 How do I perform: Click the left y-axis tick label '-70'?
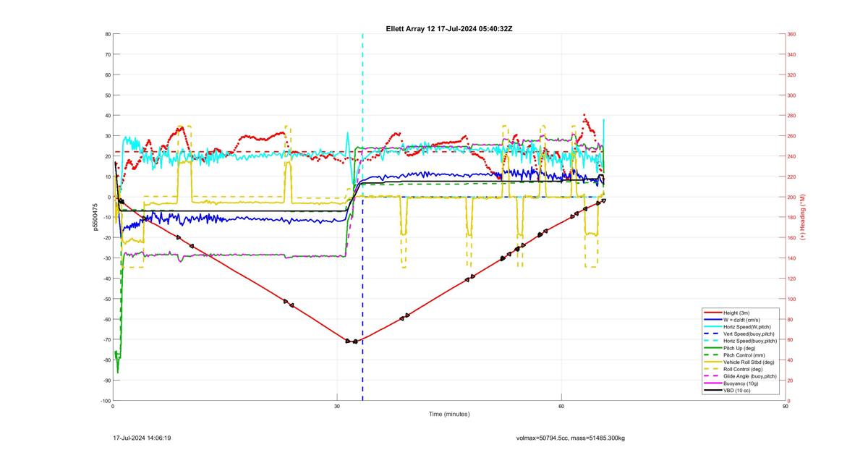106,339
